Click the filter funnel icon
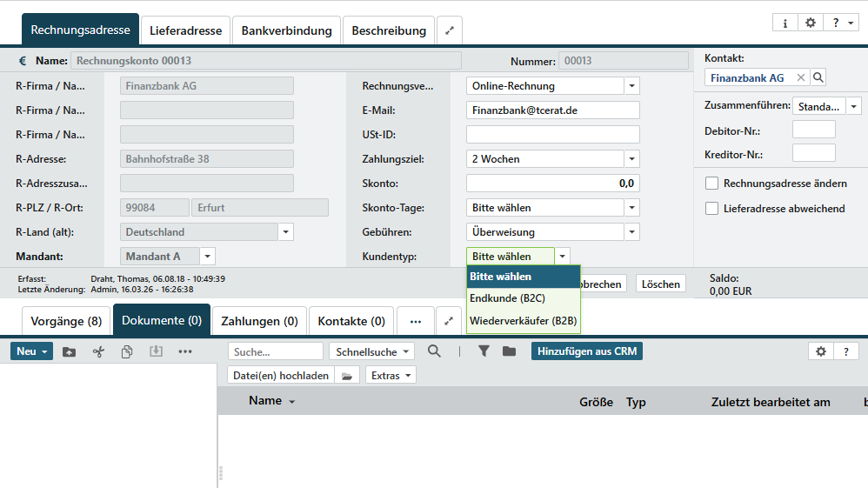 tap(484, 351)
